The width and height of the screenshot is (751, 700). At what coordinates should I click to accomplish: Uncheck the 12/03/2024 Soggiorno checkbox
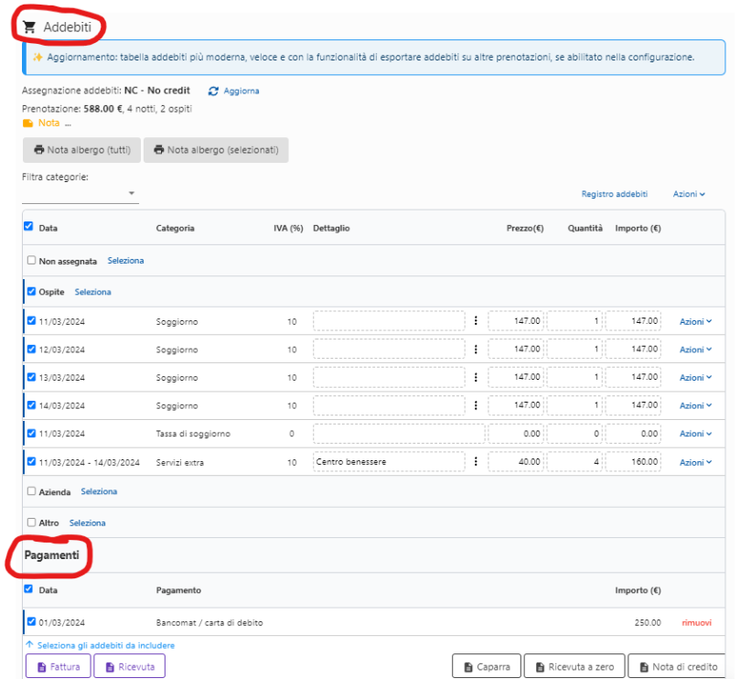pyautogui.click(x=31, y=349)
